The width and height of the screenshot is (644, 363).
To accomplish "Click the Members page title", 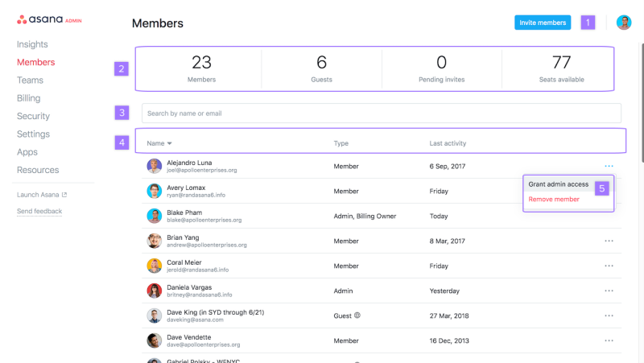I will click(x=158, y=23).
